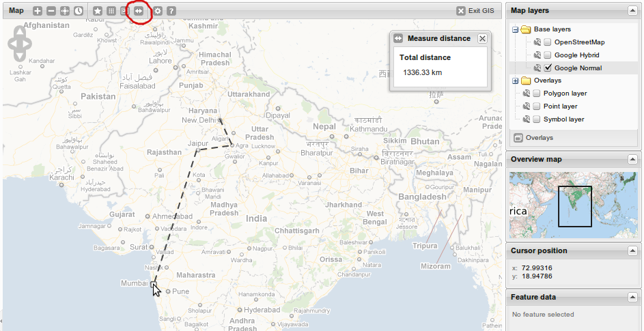Collapse the Overview map panel
644x331 pixels.
632,159
